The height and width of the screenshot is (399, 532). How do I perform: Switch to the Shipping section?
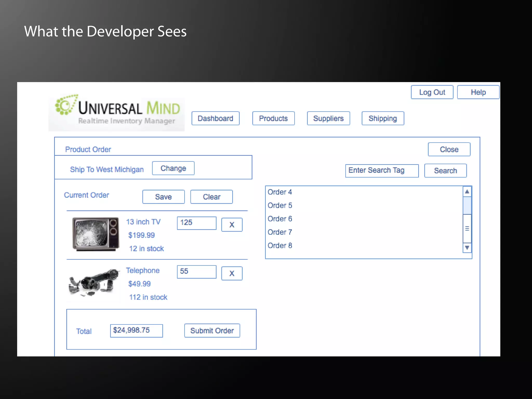tap(383, 118)
